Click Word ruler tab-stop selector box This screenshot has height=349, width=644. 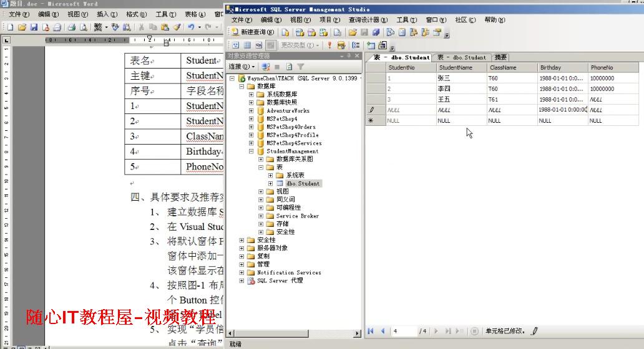[x=6, y=40]
